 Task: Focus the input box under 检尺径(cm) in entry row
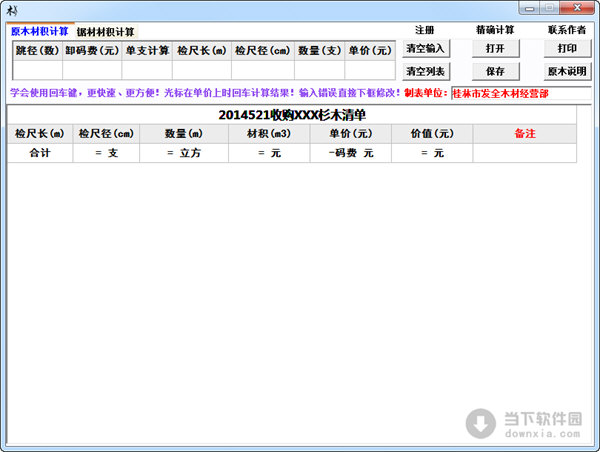tap(263, 70)
